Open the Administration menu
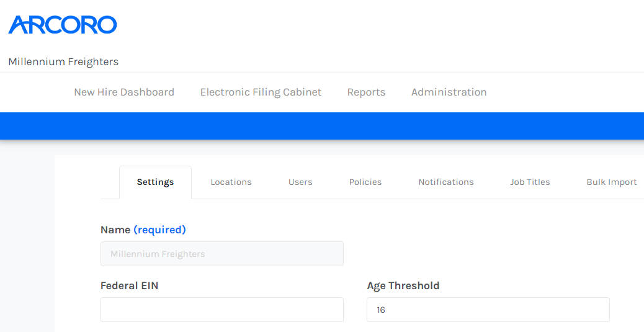 (449, 92)
